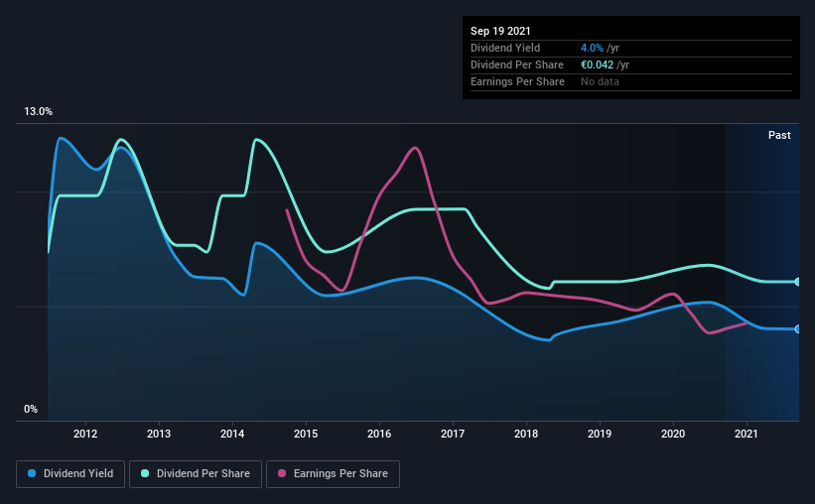Viewport: 815px width, 504px height.
Task: Click the blue Dividend Yield legend dot
Action: (x=32, y=473)
